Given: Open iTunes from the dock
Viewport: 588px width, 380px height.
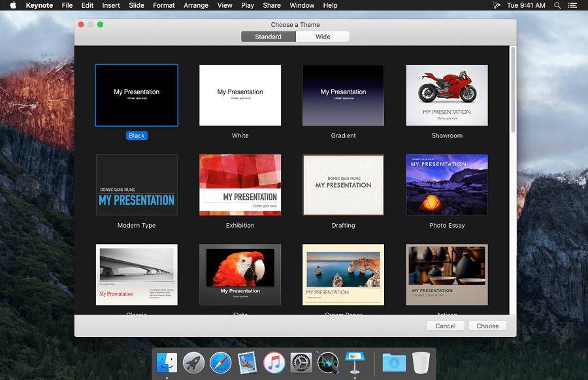Looking at the screenshot, I should coord(274,362).
